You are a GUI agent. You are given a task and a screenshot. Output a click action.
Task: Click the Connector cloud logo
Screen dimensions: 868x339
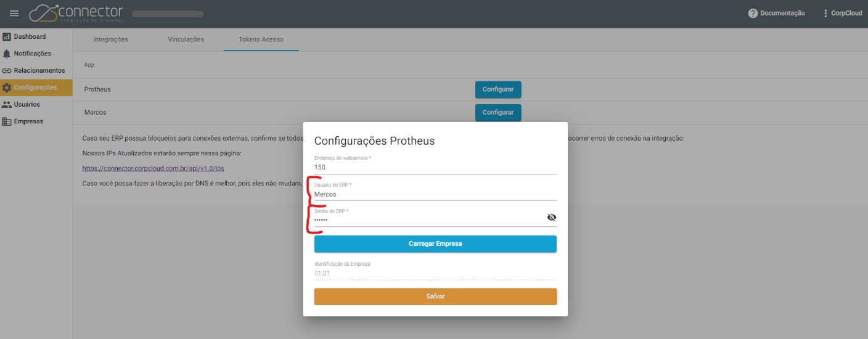(76, 13)
